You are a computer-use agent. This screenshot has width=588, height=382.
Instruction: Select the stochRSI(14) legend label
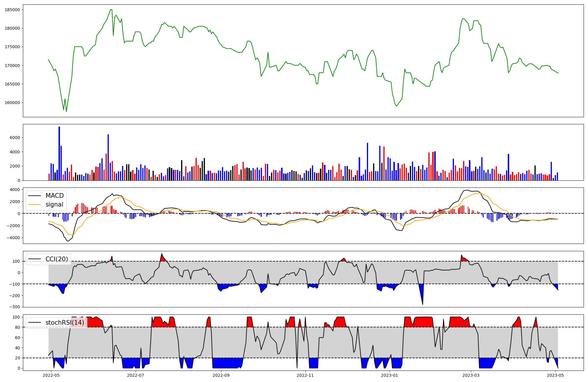65,323
